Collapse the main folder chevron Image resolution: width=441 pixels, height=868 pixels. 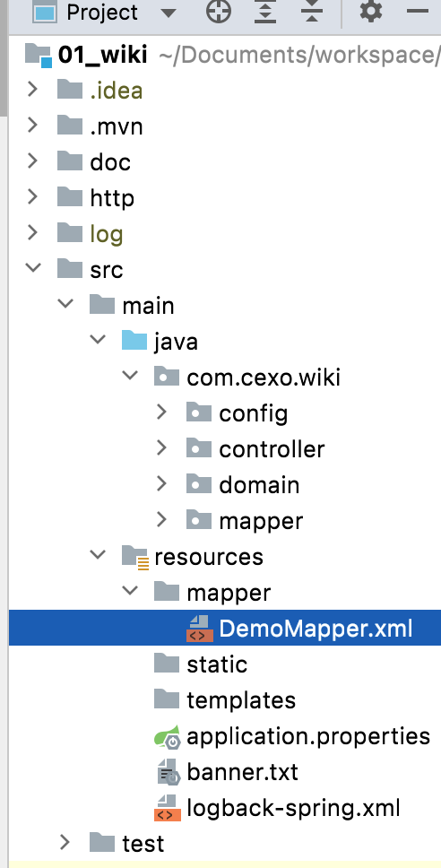tap(65, 305)
